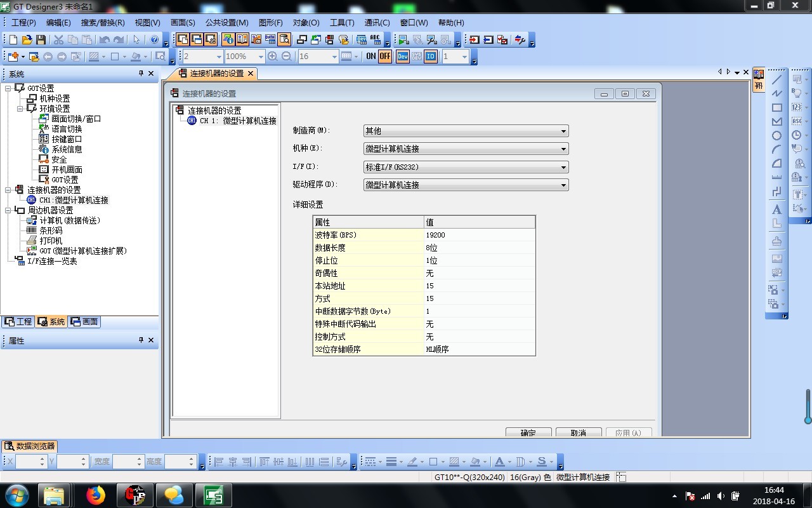
Task: Click the 取消 button
Action: (x=579, y=432)
